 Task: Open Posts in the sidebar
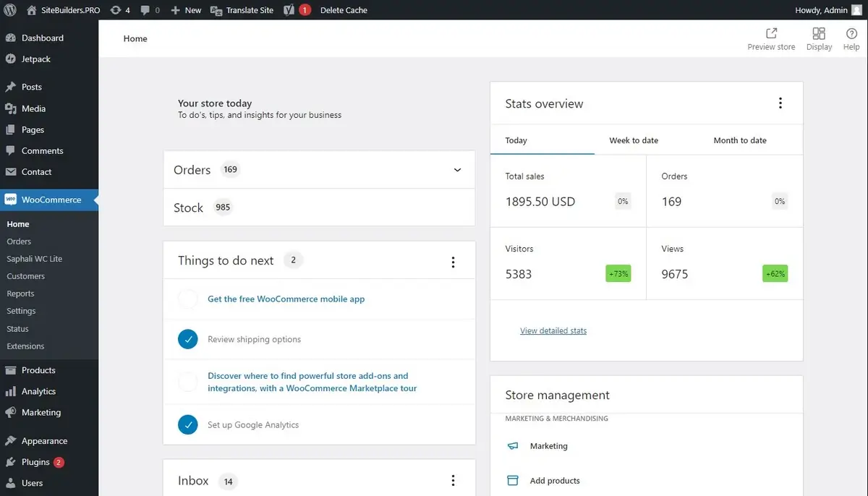(x=49, y=87)
